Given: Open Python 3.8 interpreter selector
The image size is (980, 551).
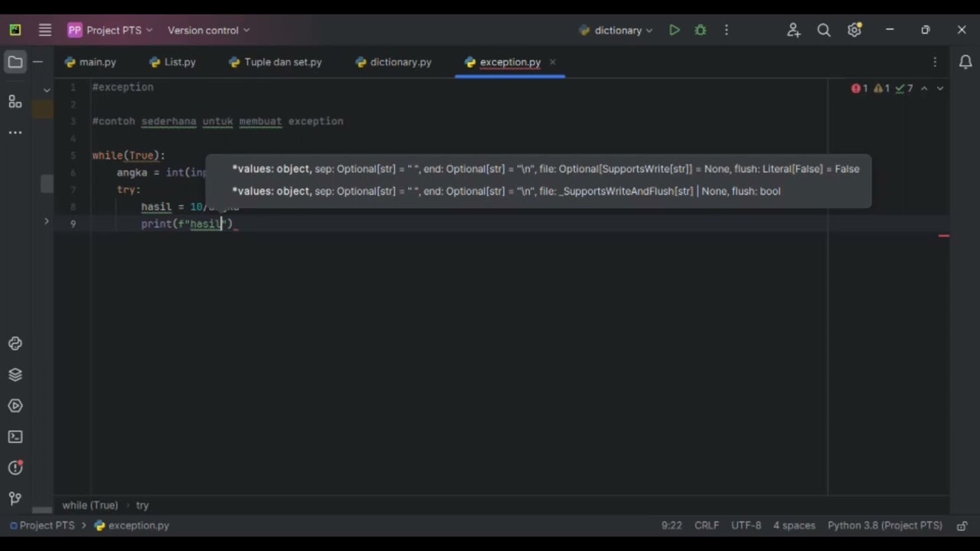Looking at the screenshot, I should point(884,526).
